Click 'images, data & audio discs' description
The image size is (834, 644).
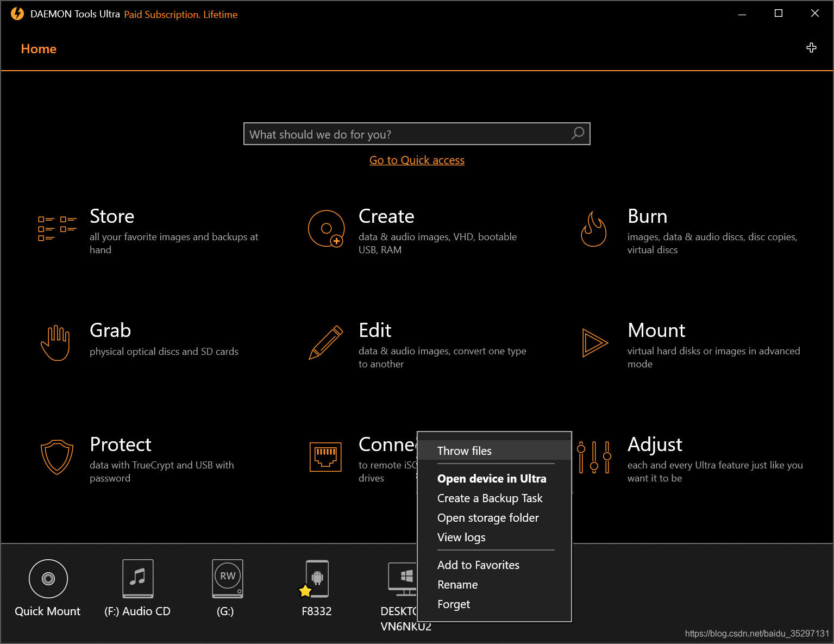712,243
